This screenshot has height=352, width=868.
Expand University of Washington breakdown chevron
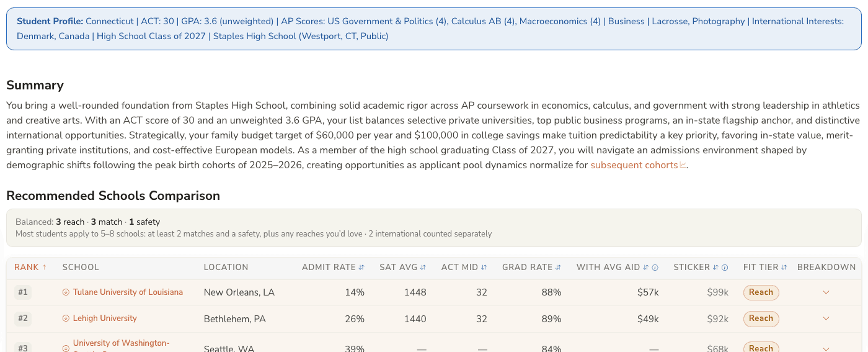tap(826, 348)
